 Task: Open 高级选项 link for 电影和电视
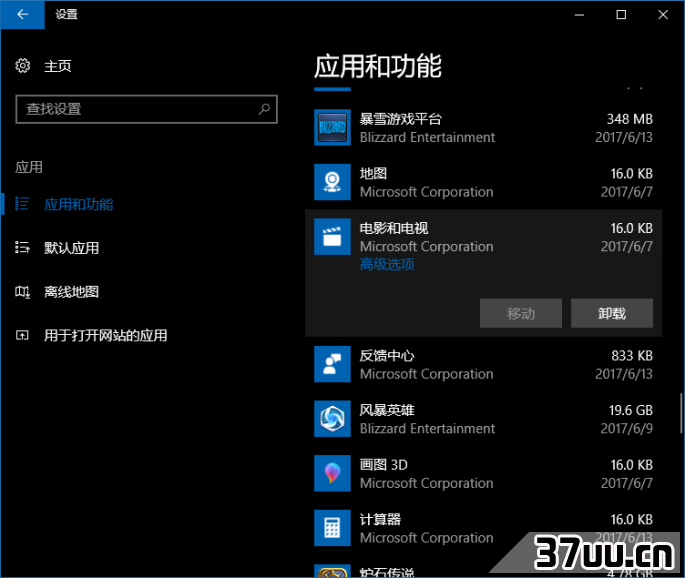[387, 264]
